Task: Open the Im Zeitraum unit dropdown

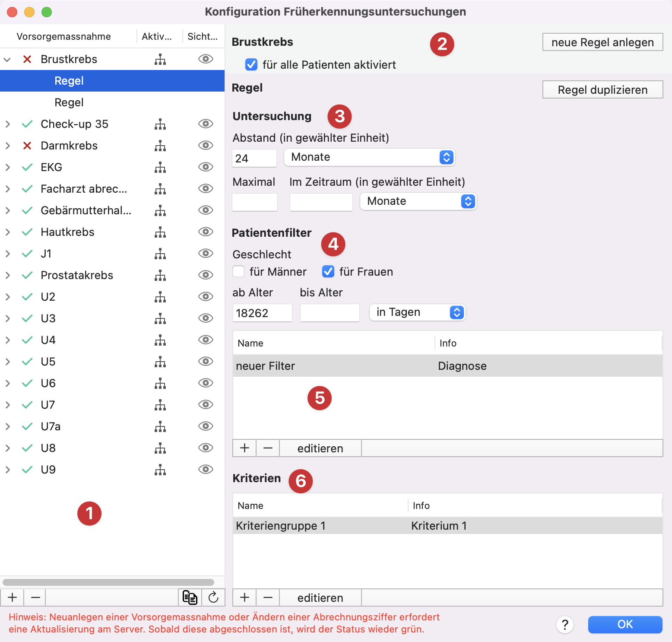Action: point(418,201)
